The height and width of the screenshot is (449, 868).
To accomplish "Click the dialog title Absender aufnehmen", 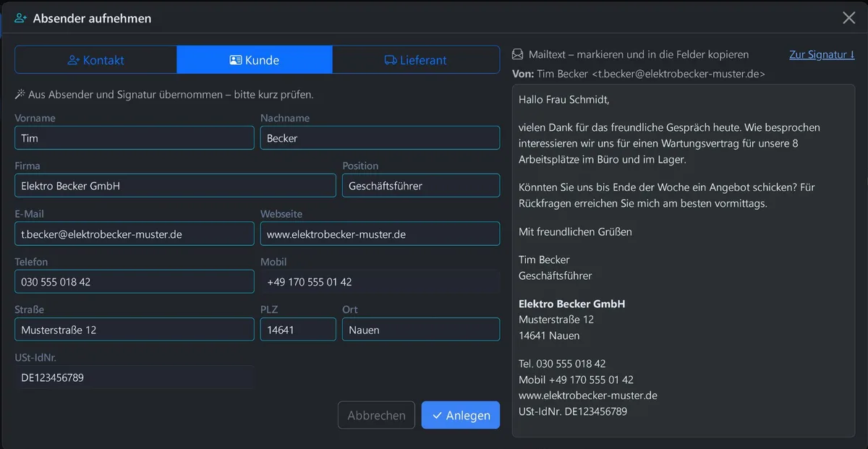I will click(92, 18).
